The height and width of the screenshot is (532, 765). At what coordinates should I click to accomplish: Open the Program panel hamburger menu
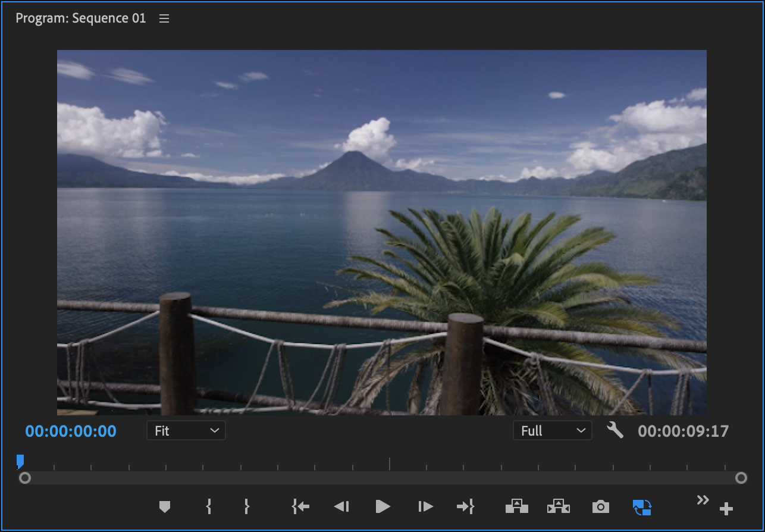pyautogui.click(x=164, y=18)
